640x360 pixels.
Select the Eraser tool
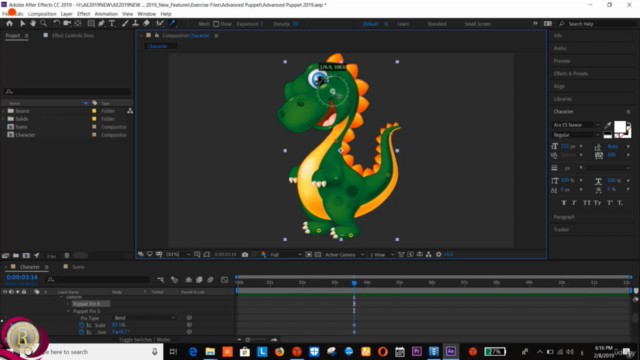[146, 24]
